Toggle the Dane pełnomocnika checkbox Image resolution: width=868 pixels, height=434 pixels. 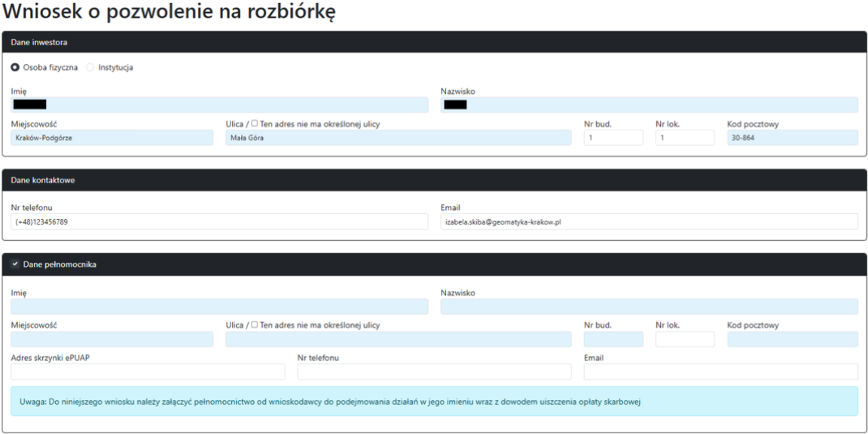click(x=15, y=264)
